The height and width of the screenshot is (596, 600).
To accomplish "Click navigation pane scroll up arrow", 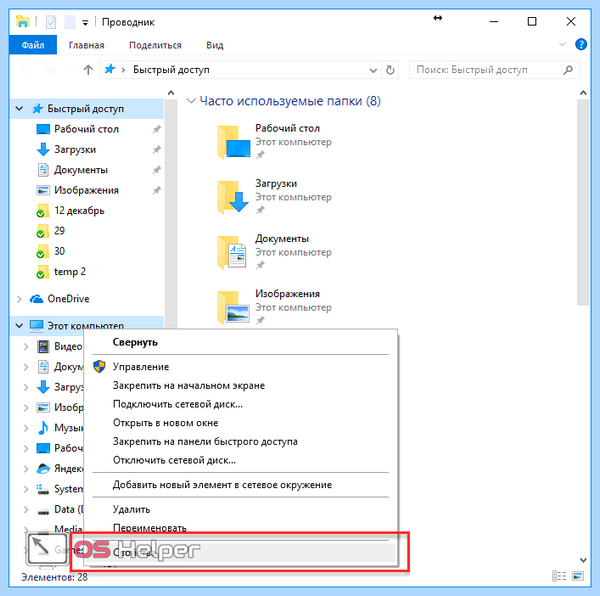I will [x=171, y=93].
